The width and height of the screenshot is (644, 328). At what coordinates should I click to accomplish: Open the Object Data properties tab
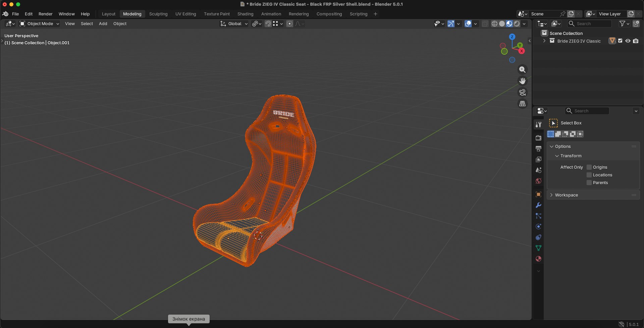538,248
